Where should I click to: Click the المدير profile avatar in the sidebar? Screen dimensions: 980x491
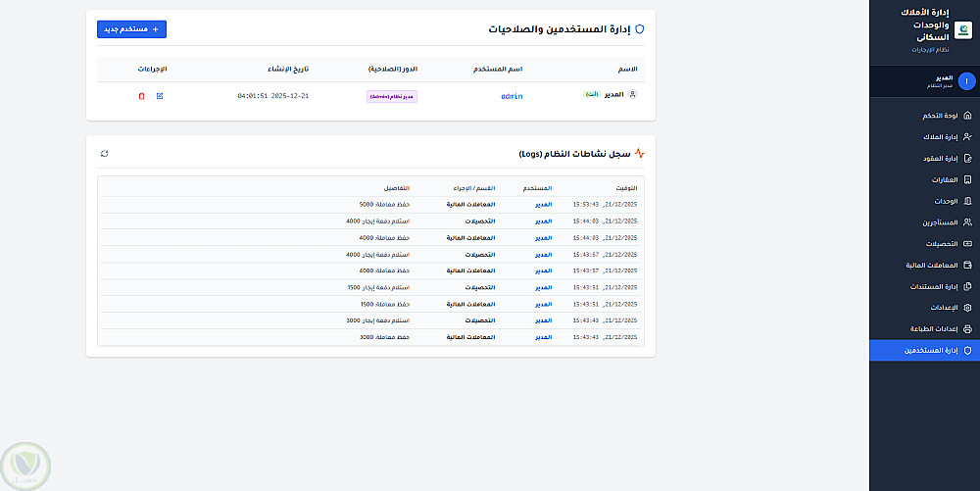coord(967,81)
